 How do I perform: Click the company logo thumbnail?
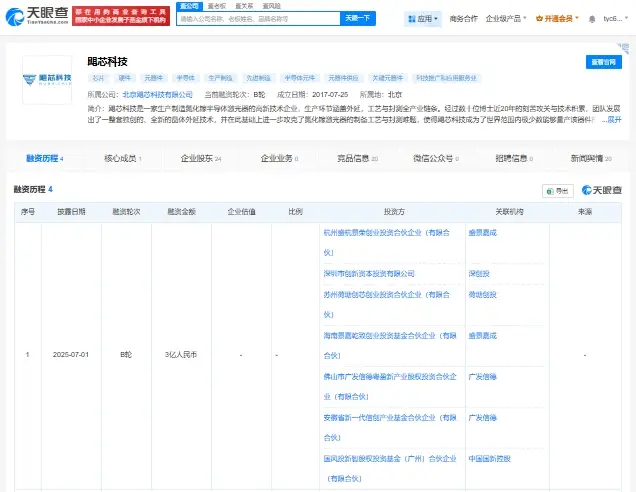point(47,80)
